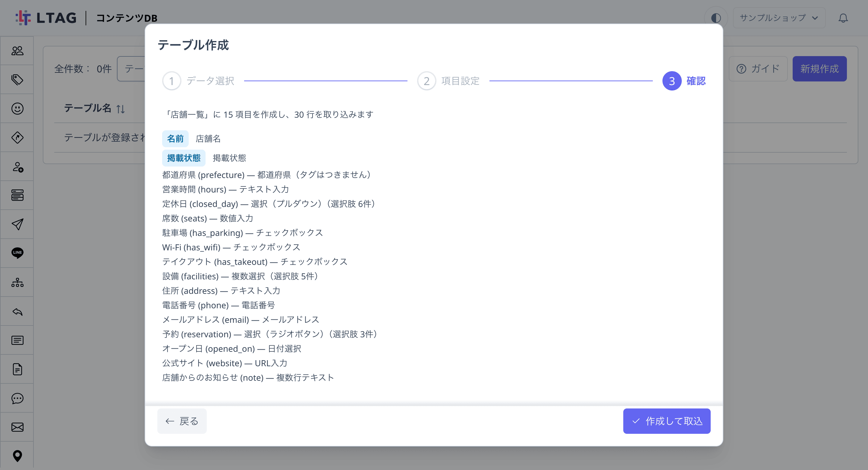Open the add-user sidebar icon

17,167
